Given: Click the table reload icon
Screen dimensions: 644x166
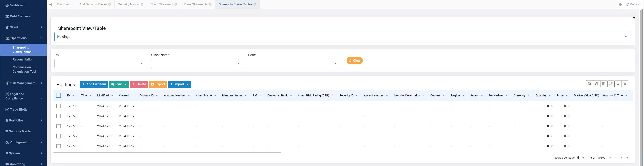Looking at the screenshot, I should click(596, 84).
